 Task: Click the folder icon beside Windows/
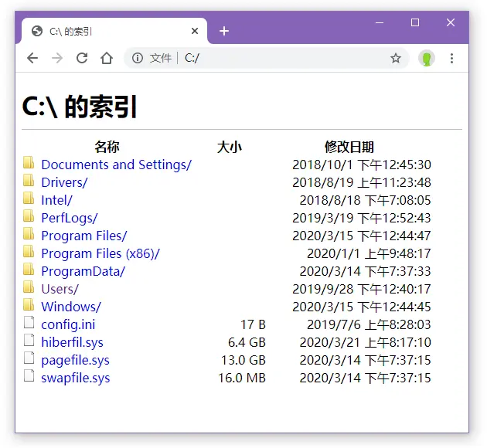coord(29,304)
